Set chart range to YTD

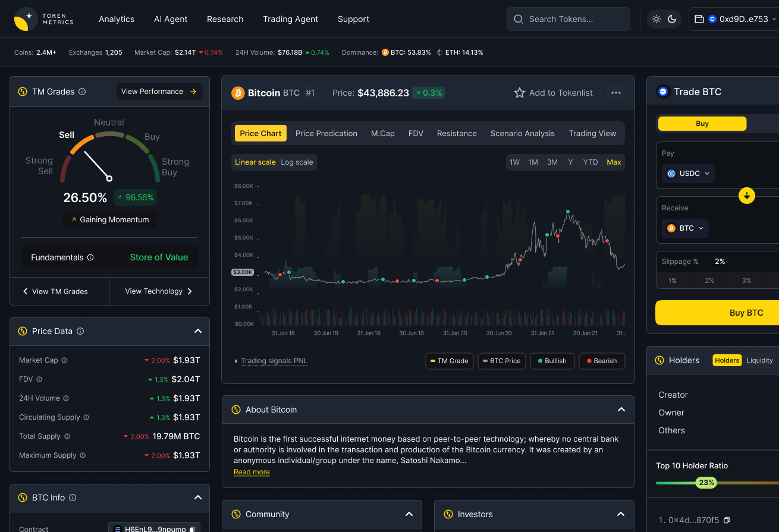(590, 162)
